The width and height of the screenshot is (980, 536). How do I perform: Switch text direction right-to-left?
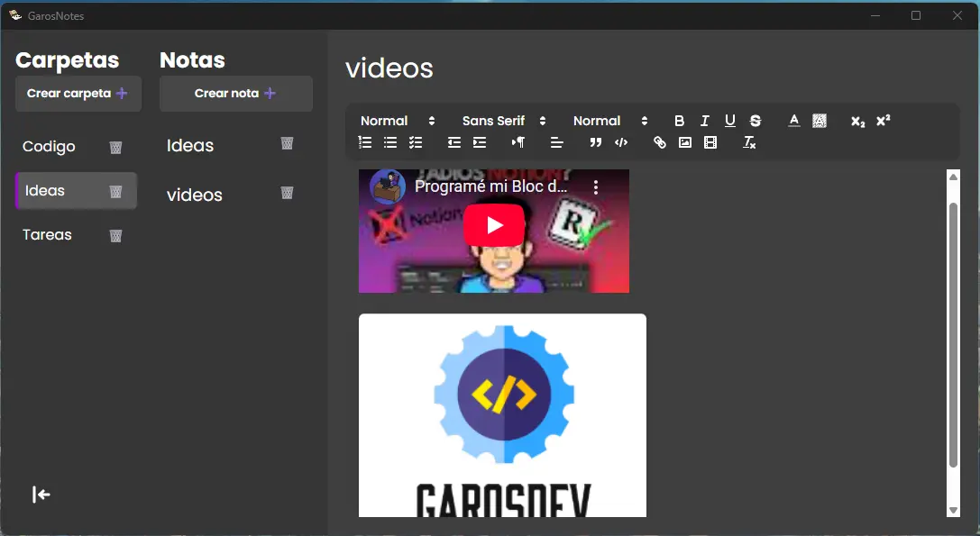[518, 142]
